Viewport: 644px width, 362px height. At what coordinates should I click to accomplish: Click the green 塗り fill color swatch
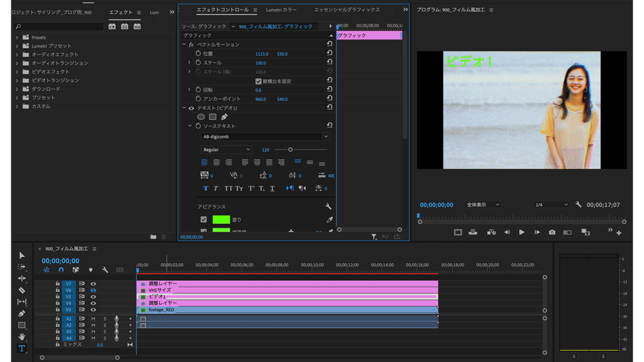pos(221,220)
